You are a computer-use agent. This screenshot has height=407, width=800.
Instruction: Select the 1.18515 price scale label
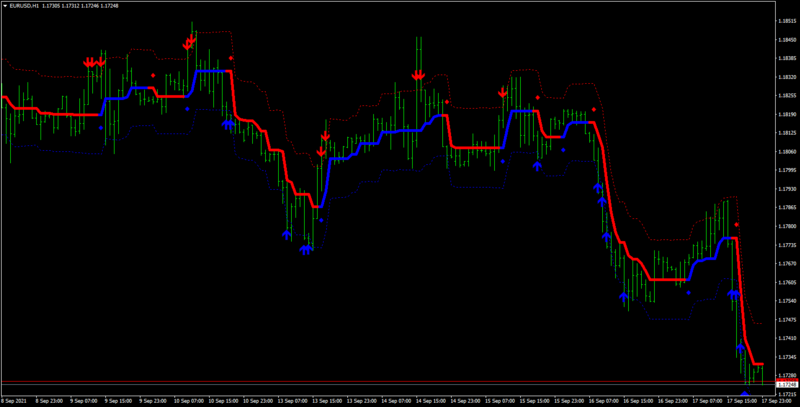(788, 21)
